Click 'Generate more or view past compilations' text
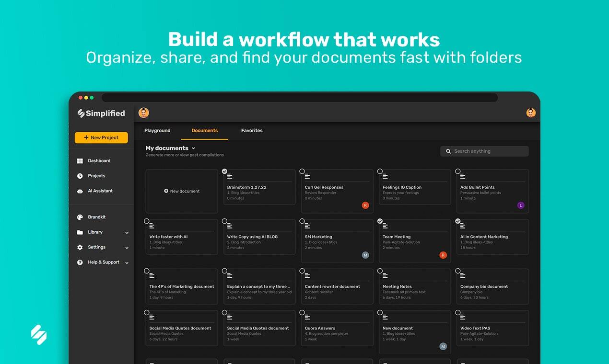Viewport: 609px width, 364px height. point(185,155)
